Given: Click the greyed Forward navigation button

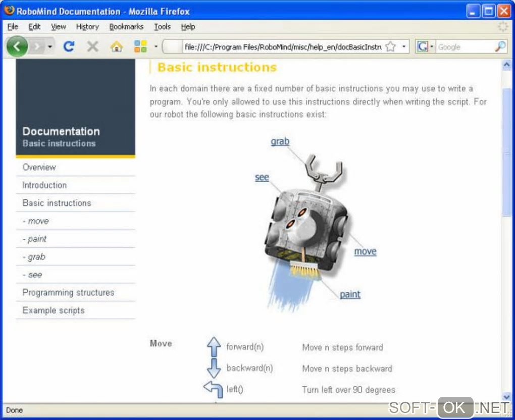Looking at the screenshot, I should (x=37, y=47).
